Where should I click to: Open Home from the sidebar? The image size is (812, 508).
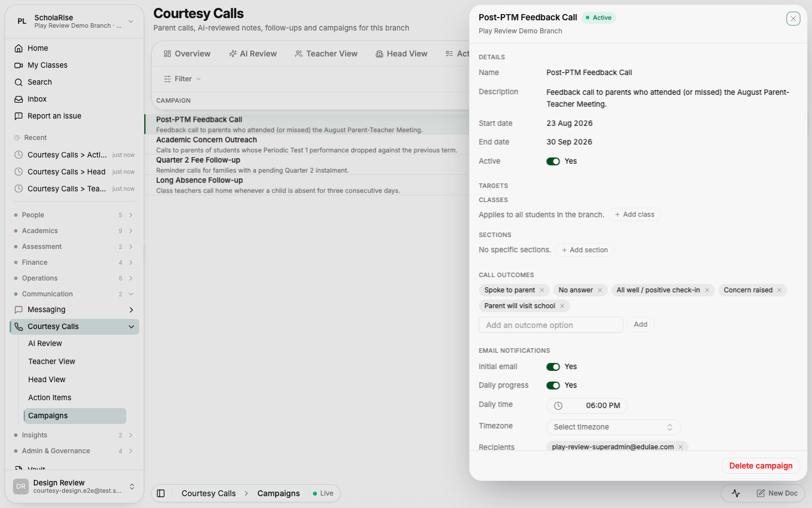[x=73, y=48]
